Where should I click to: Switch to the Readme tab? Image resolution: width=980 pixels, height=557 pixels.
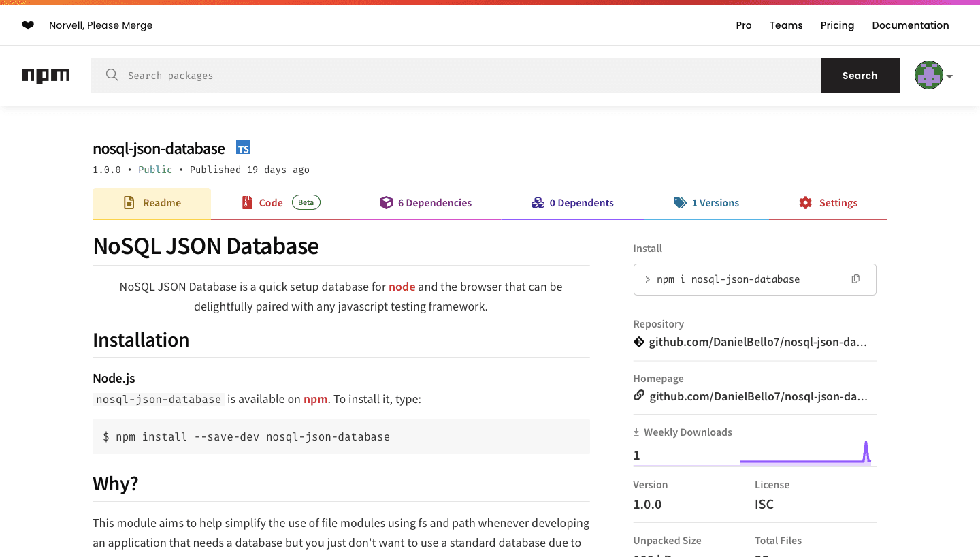(152, 203)
